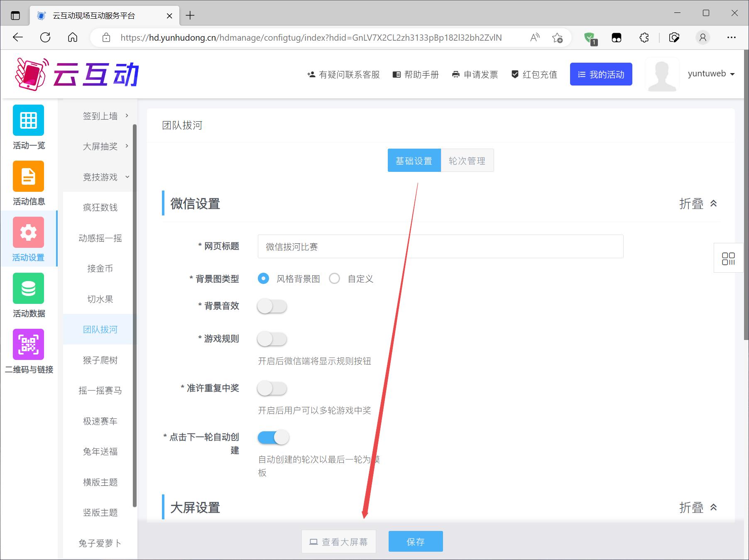
Task: Open the 二维码与链接 QR code icon
Action: point(28,345)
